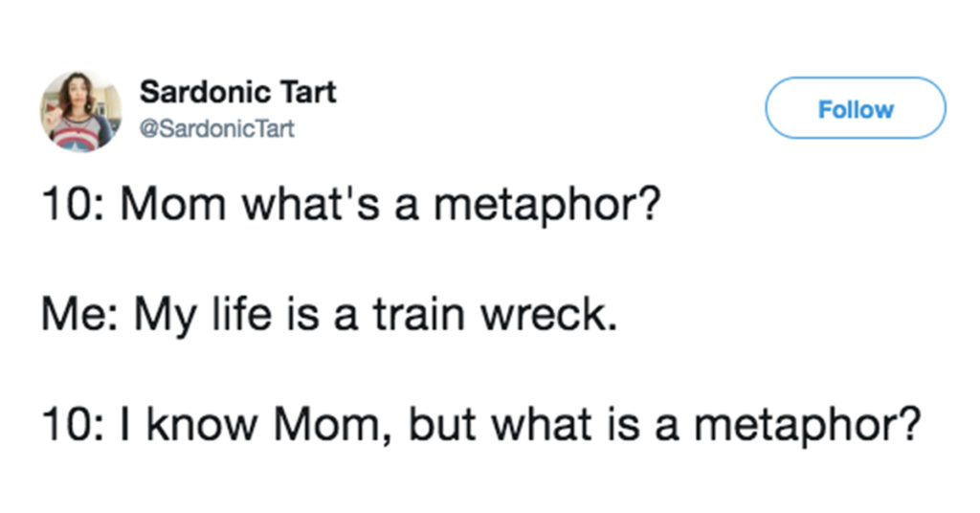980x513 pixels.
Task: Click the "Me:" speaker label
Action: pos(79,314)
